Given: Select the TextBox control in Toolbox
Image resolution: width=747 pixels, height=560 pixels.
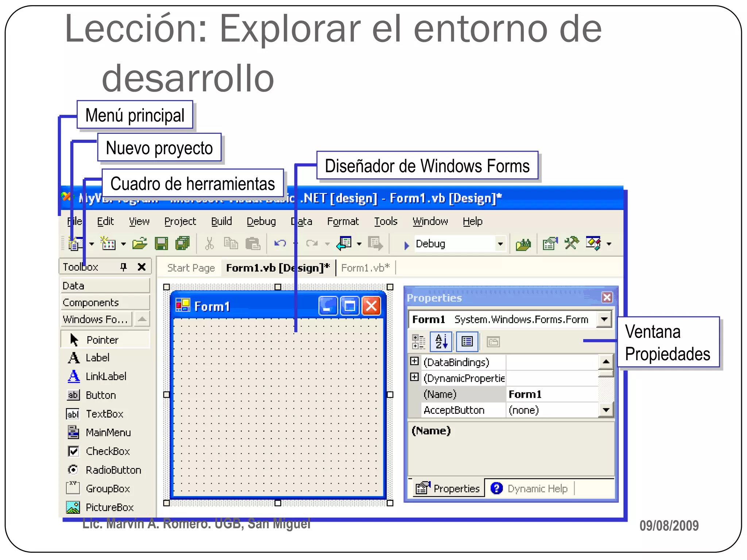Looking at the screenshot, I should [x=105, y=414].
